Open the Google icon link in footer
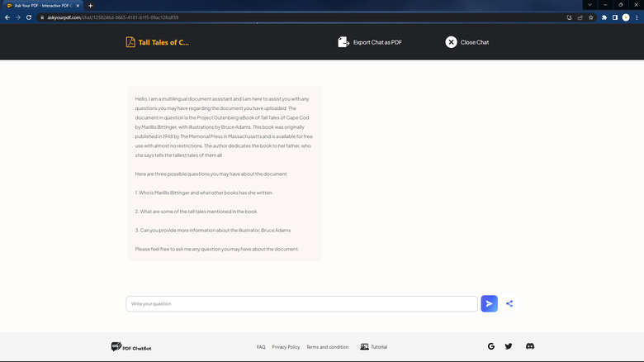 [491, 346]
